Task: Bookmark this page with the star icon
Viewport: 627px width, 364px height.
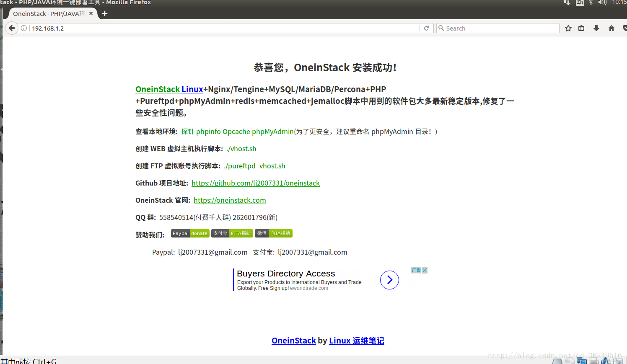Action: (568, 28)
